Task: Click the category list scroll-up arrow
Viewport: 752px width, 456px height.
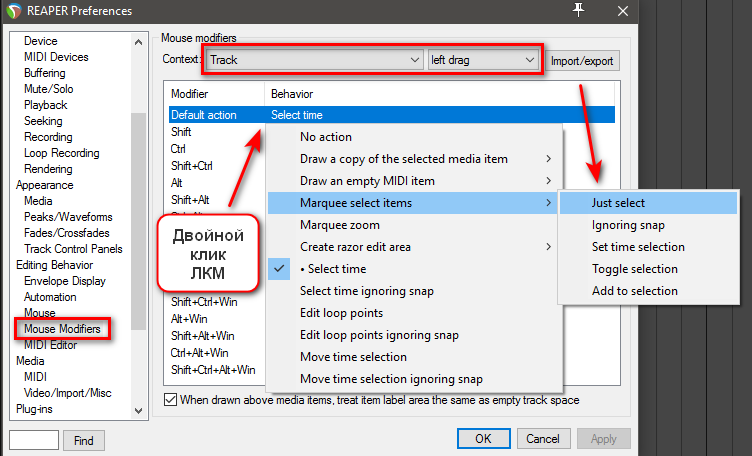Action: coord(138,42)
